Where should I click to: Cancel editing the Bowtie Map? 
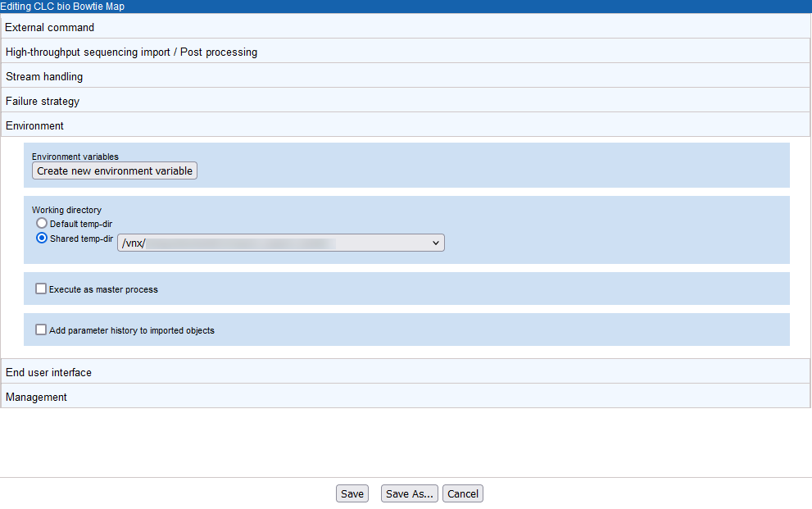coord(463,493)
